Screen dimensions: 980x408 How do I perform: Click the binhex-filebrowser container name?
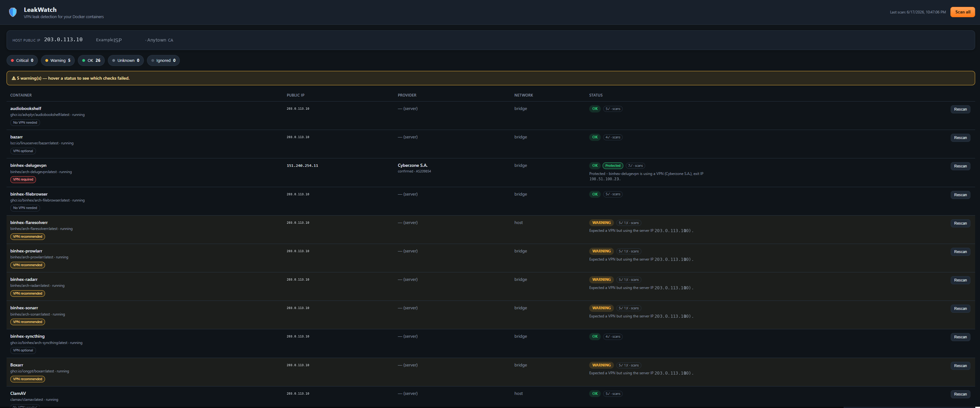click(29, 194)
